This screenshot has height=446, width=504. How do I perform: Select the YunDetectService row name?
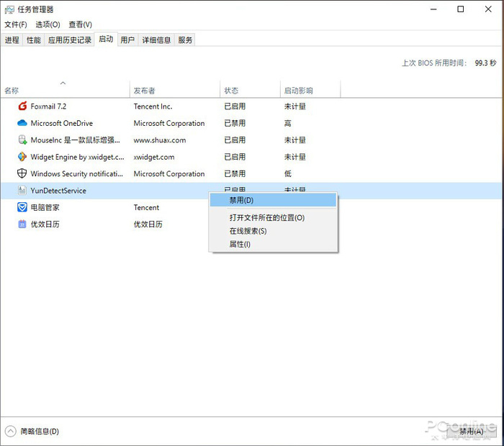click(x=58, y=191)
